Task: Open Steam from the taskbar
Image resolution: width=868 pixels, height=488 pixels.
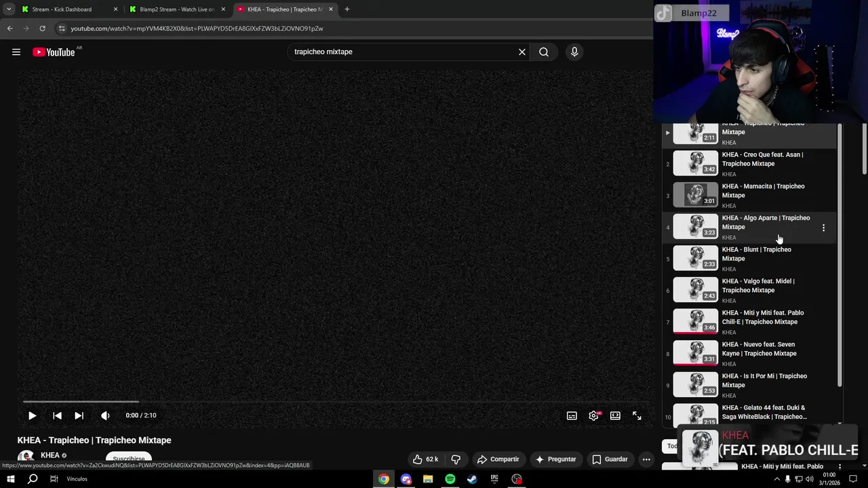Action: [472, 479]
